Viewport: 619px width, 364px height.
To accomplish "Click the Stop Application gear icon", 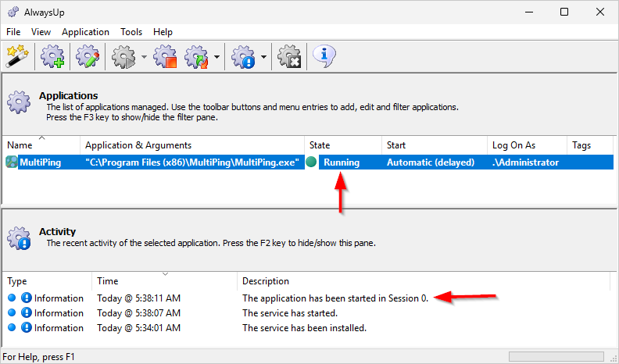I will pyautogui.click(x=166, y=57).
